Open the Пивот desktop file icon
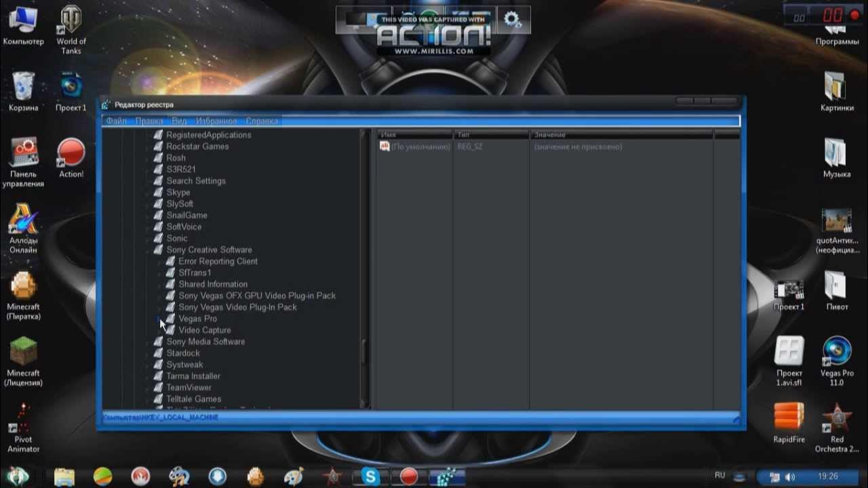The height and width of the screenshot is (488, 868). tap(836, 290)
